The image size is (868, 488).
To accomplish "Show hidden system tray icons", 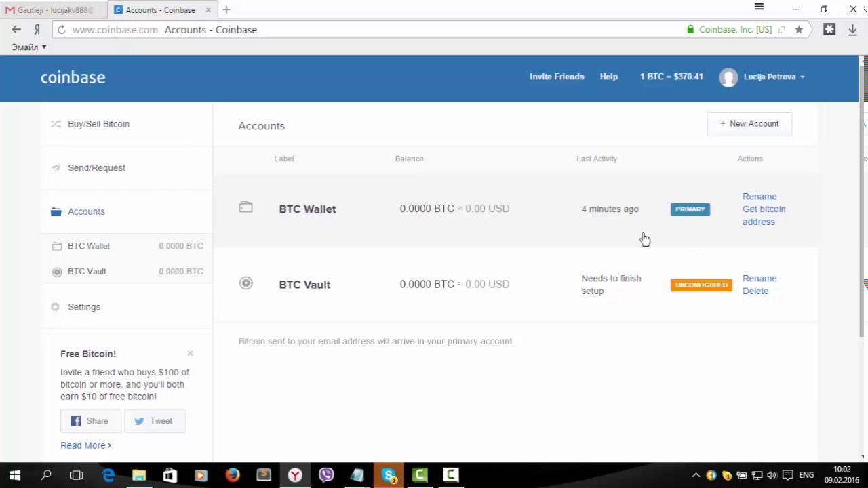I will (x=696, y=475).
